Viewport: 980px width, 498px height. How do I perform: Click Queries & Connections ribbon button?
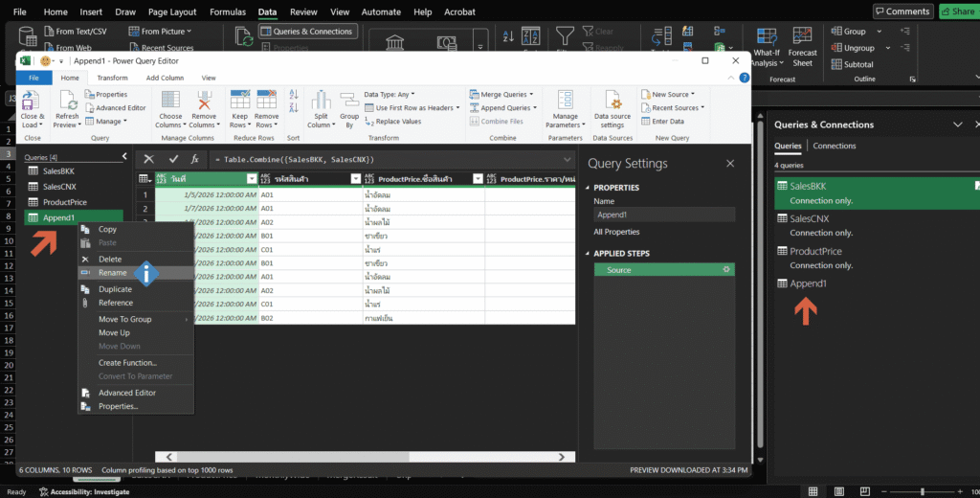coord(308,32)
